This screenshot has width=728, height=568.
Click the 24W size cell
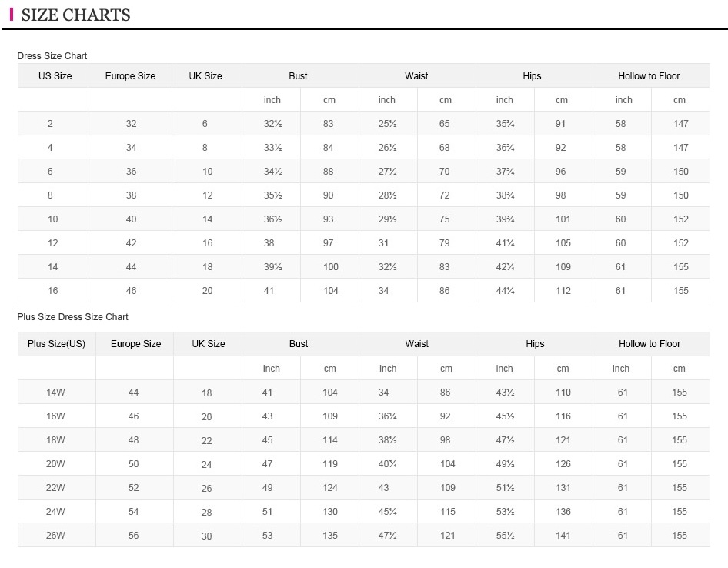pyautogui.click(x=55, y=512)
